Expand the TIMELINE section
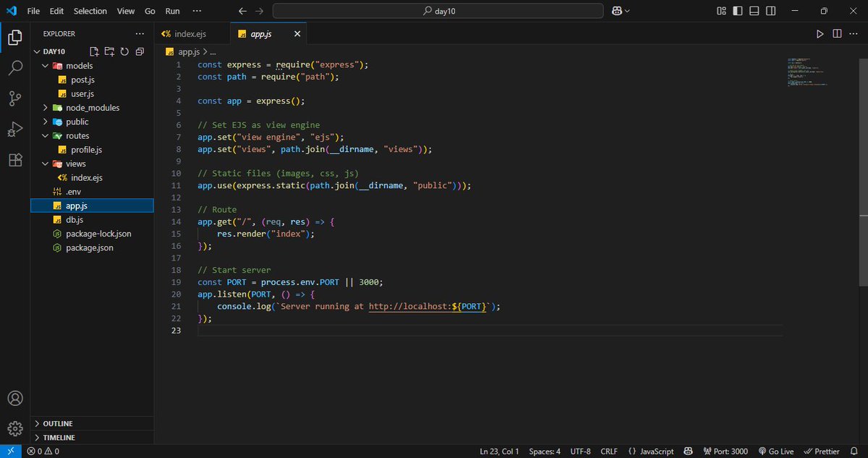 [93, 438]
